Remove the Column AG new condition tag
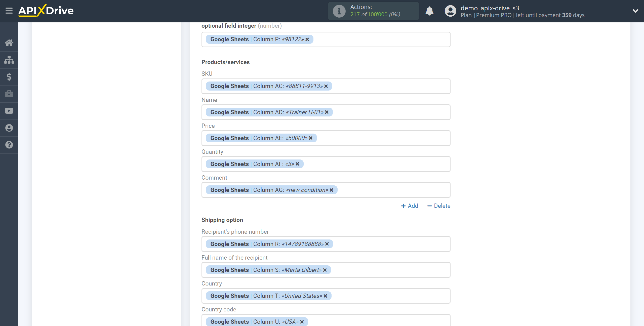 pos(331,190)
